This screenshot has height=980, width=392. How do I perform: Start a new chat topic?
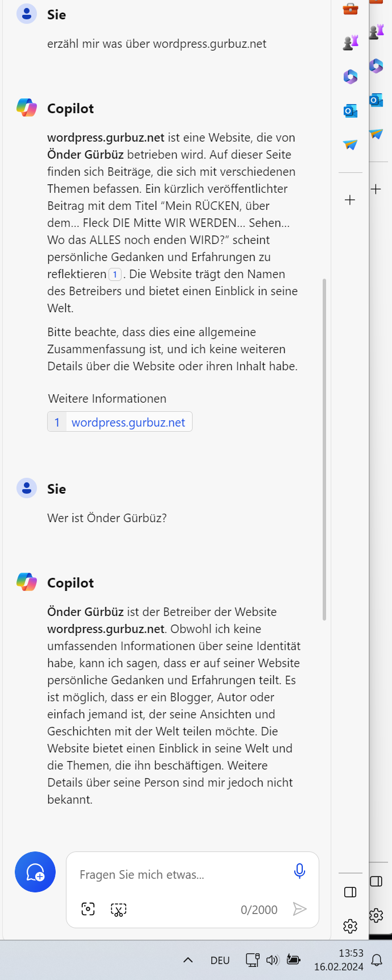coord(35,871)
